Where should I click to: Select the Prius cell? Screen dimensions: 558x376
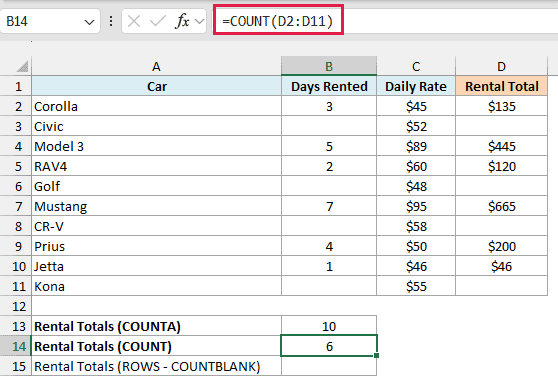pyautogui.click(x=156, y=246)
